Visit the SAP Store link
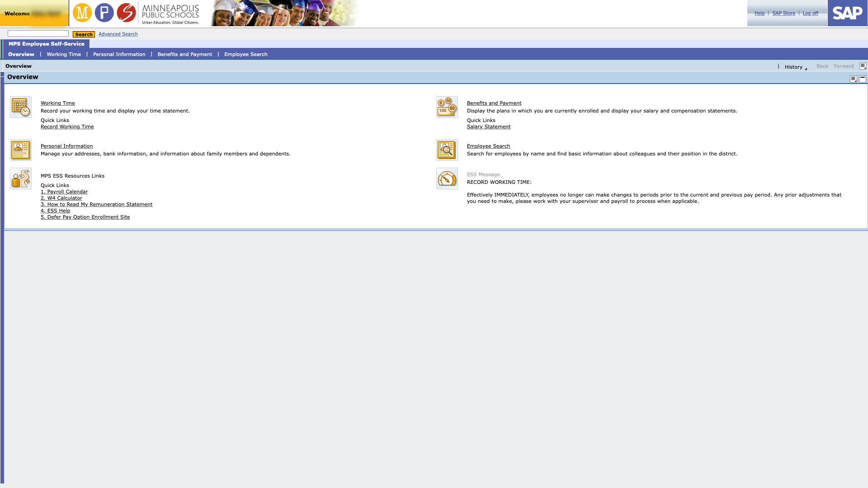Screen dimensions: 868x488 784,13
